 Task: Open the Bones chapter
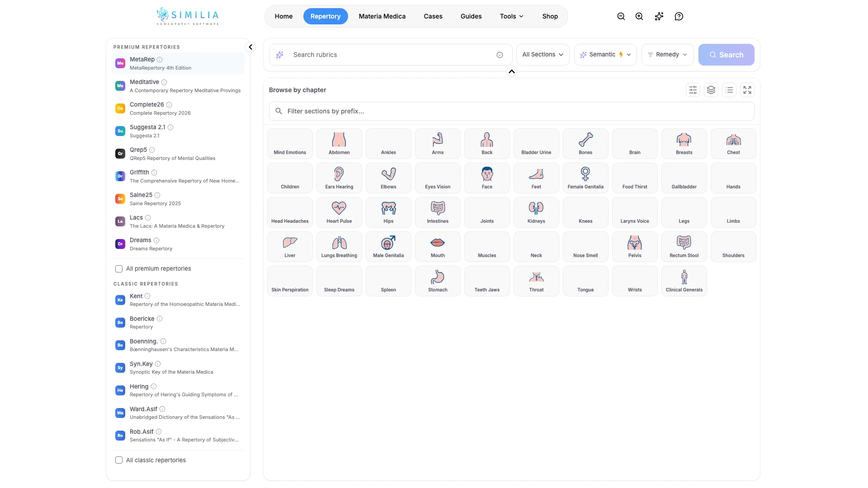coord(585,144)
